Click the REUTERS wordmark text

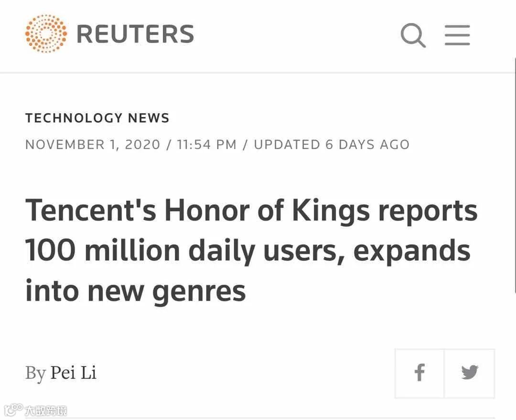click(x=135, y=34)
